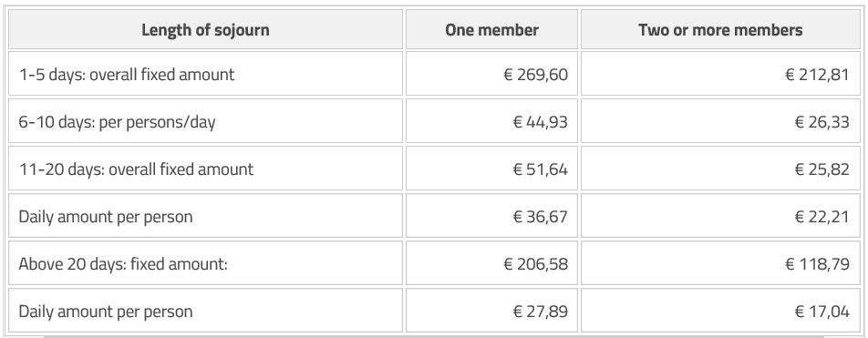Click '11-20 days: overall fixed amount' label
The height and width of the screenshot is (338, 868).
(136, 169)
